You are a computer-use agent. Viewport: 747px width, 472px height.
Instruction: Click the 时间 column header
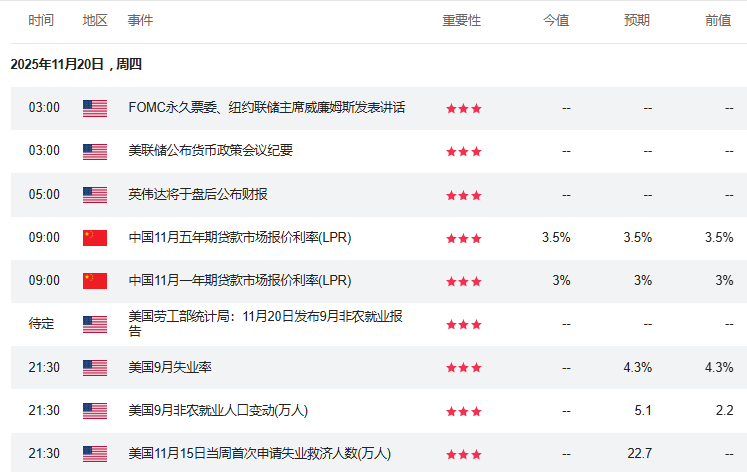click(41, 20)
